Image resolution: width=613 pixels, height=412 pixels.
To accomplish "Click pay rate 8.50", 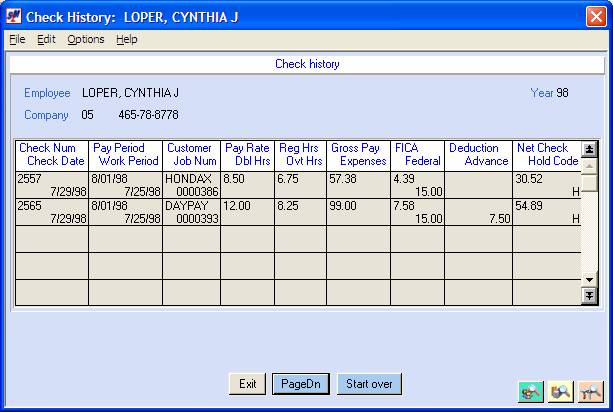I will [x=234, y=179].
